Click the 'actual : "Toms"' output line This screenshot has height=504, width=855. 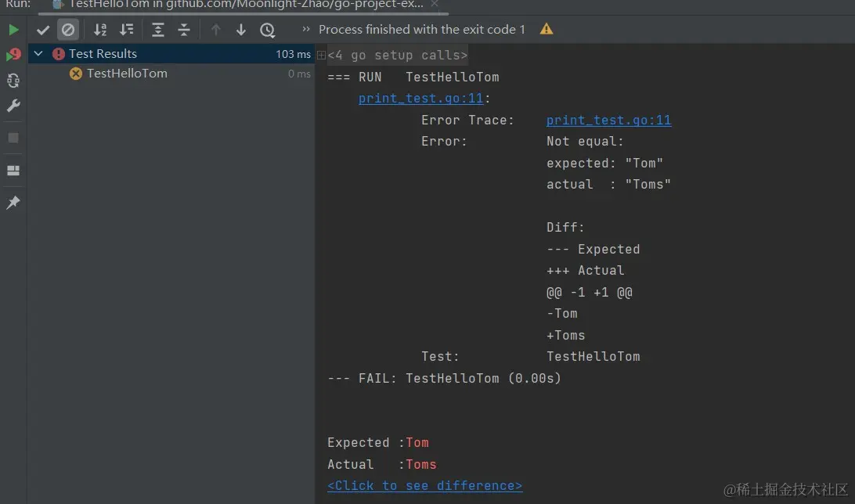[x=608, y=184]
